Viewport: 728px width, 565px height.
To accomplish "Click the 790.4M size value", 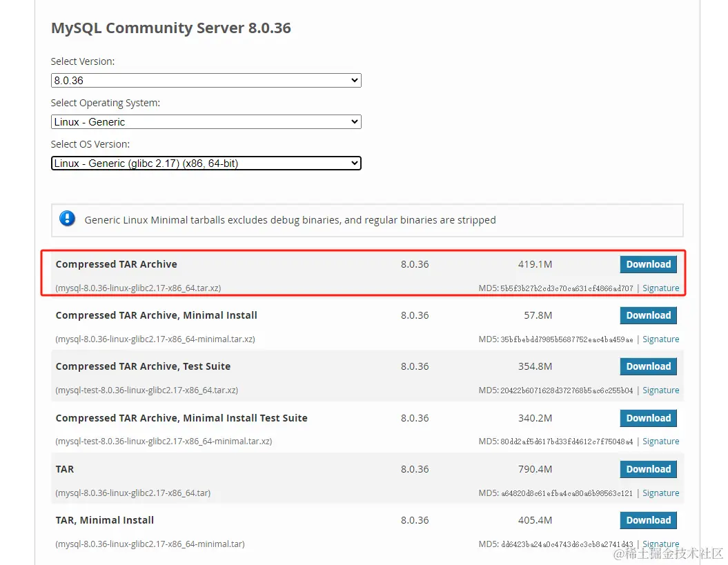I will click(535, 469).
